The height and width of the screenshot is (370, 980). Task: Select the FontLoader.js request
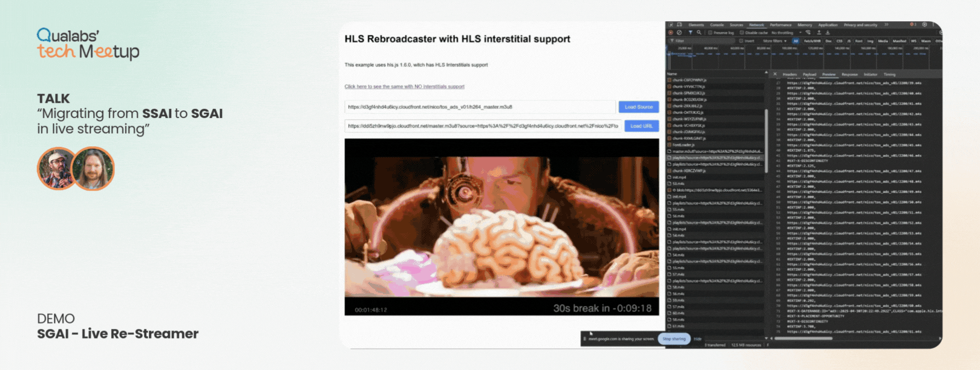tap(715, 145)
